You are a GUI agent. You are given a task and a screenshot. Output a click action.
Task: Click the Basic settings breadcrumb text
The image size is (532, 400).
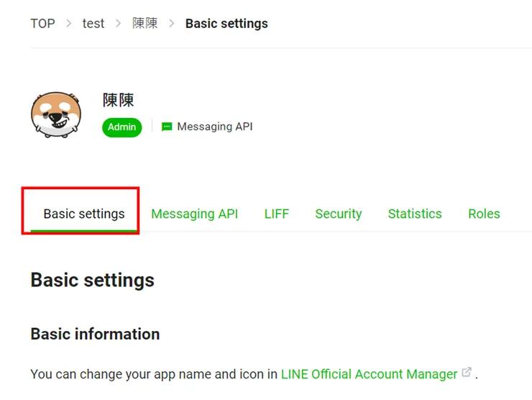tap(226, 23)
